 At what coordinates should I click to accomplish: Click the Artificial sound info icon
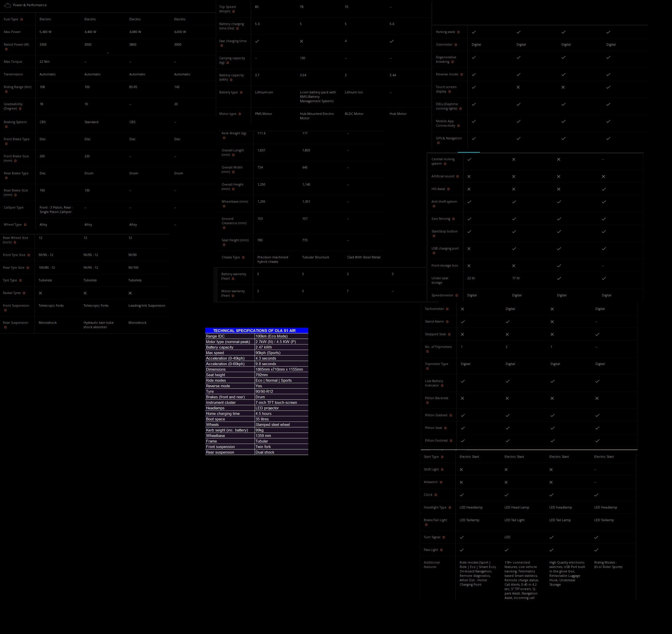(457, 176)
